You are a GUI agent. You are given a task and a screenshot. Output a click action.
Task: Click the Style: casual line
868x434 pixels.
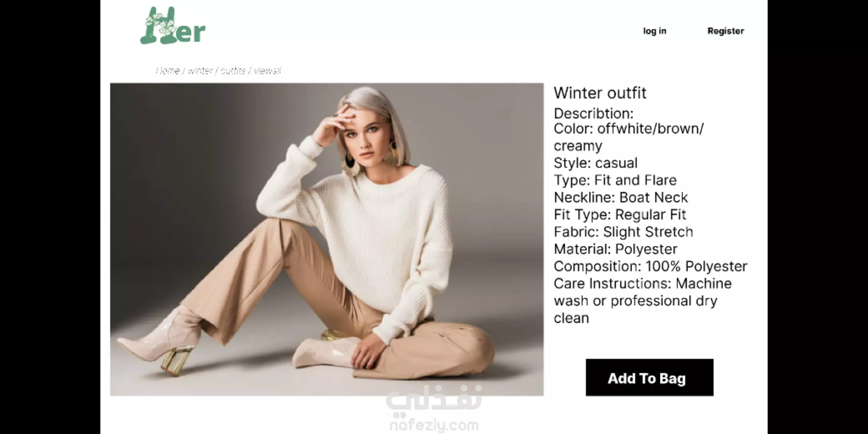pos(595,163)
